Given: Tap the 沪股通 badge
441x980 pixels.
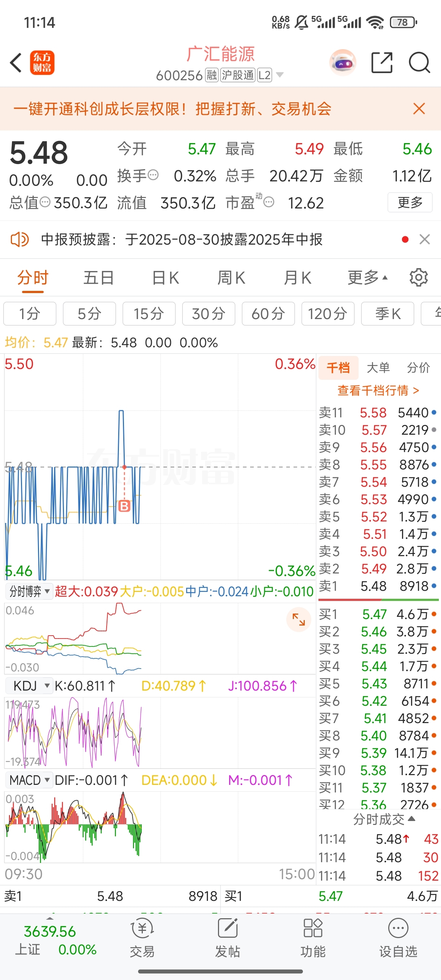Looking at the screenshot, I should pyautogui.click(x=238, y=75).
